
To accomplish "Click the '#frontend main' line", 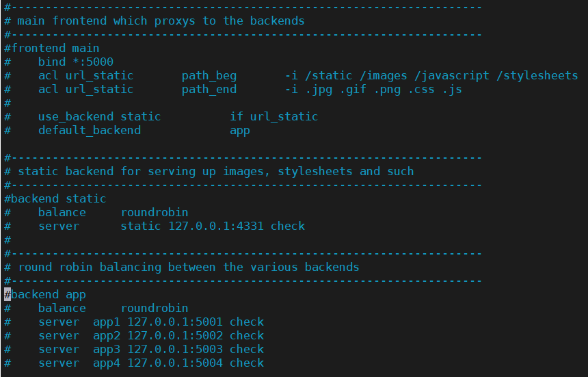I will [x=52, y=48].
